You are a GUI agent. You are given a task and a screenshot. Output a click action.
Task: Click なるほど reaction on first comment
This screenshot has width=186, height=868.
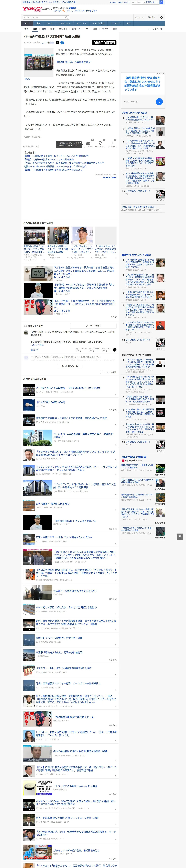94,350
